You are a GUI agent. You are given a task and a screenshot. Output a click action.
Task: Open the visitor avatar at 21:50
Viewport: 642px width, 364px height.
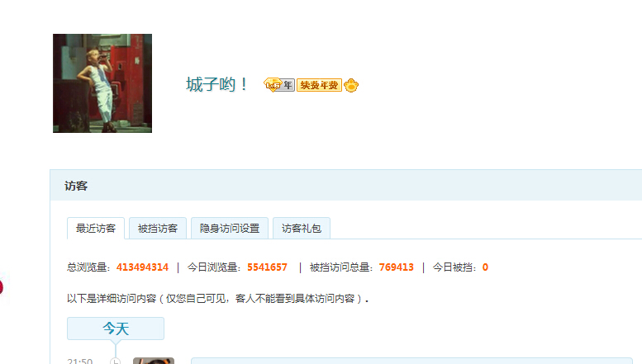click(x=154, y=361)
